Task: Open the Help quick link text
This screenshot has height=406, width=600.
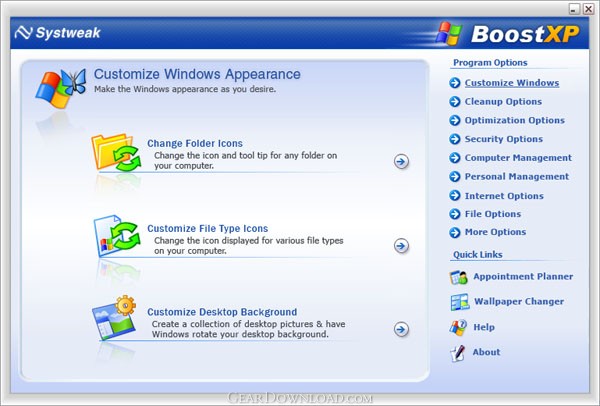Action: tap(484, 327)
